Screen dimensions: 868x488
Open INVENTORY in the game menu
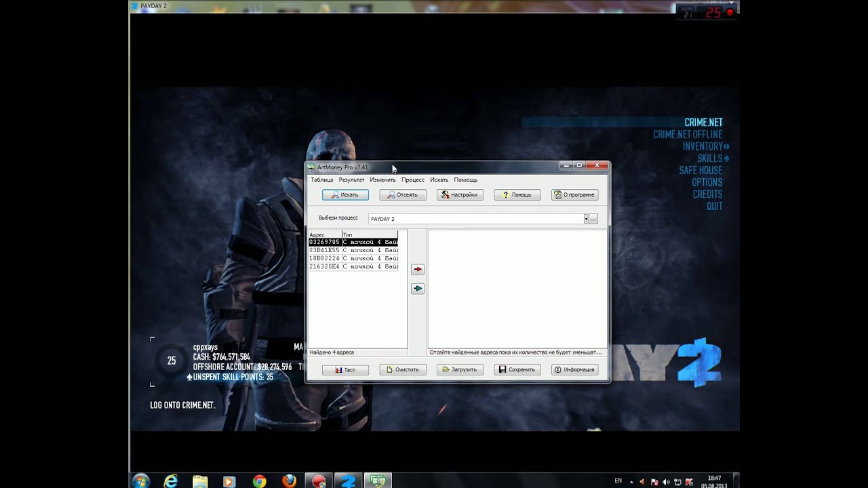pyautogui.click(x=703, y=146)
